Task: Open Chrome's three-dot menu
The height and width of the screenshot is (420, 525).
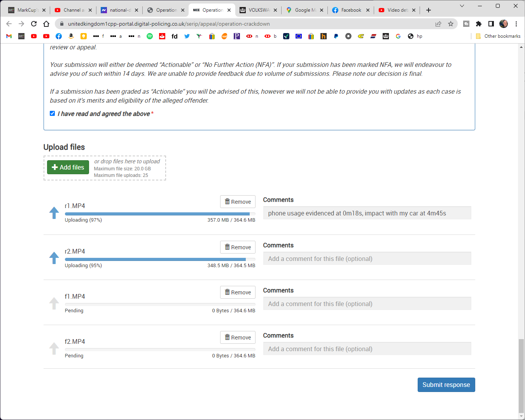Action: point(516,24)
